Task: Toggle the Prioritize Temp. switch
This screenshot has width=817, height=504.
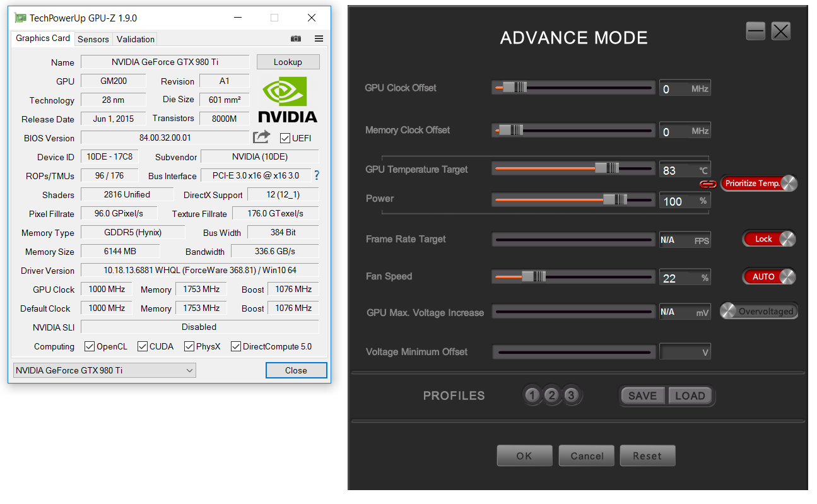Action: pos(759,184)
